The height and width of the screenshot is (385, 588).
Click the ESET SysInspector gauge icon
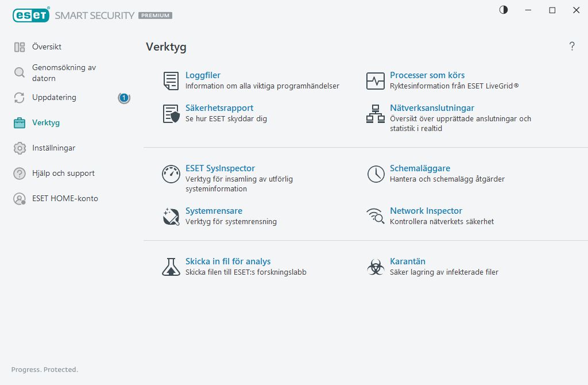pos(171,174)
